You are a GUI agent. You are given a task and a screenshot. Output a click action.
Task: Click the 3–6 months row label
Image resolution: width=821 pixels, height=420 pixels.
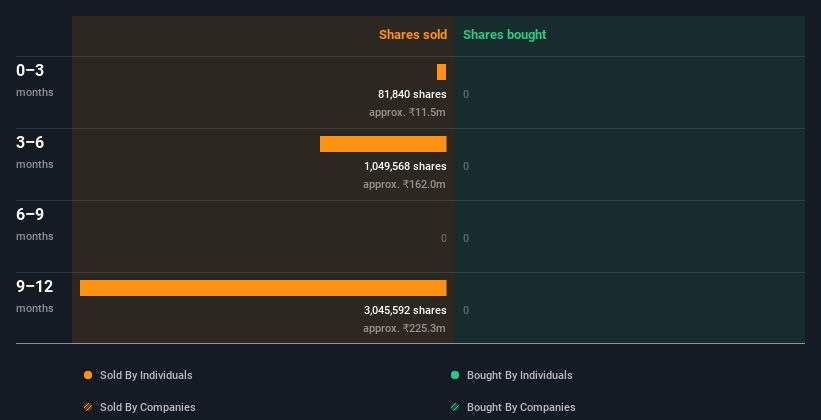pyautogui.click(x=35, y=152)
